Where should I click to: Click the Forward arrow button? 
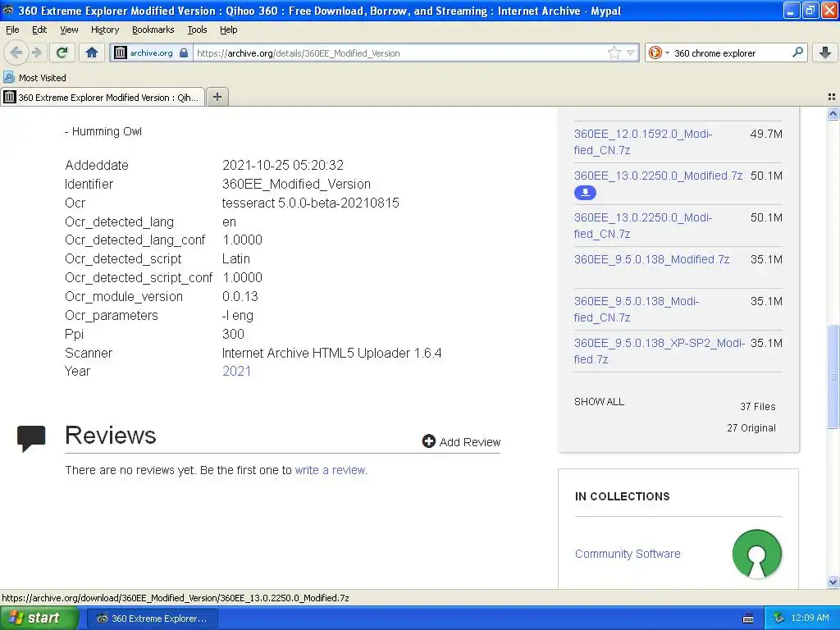pyautogui.click(x=37, y=52)
